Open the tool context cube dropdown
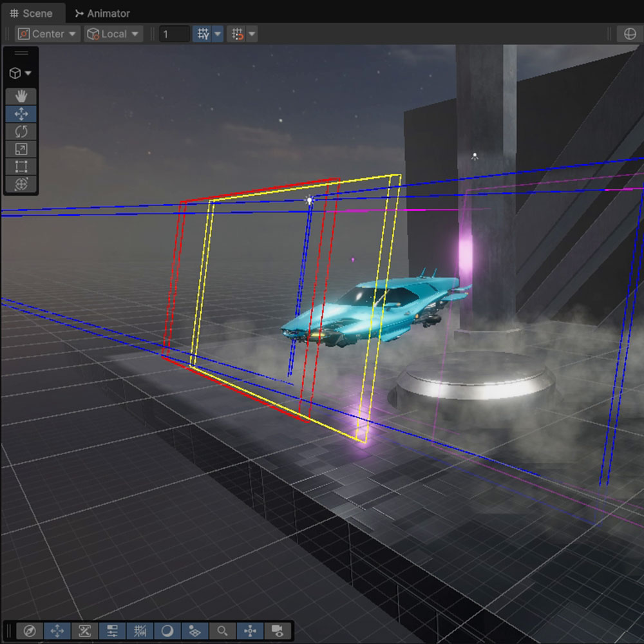The image size is (644, 644). pos(20,73)
